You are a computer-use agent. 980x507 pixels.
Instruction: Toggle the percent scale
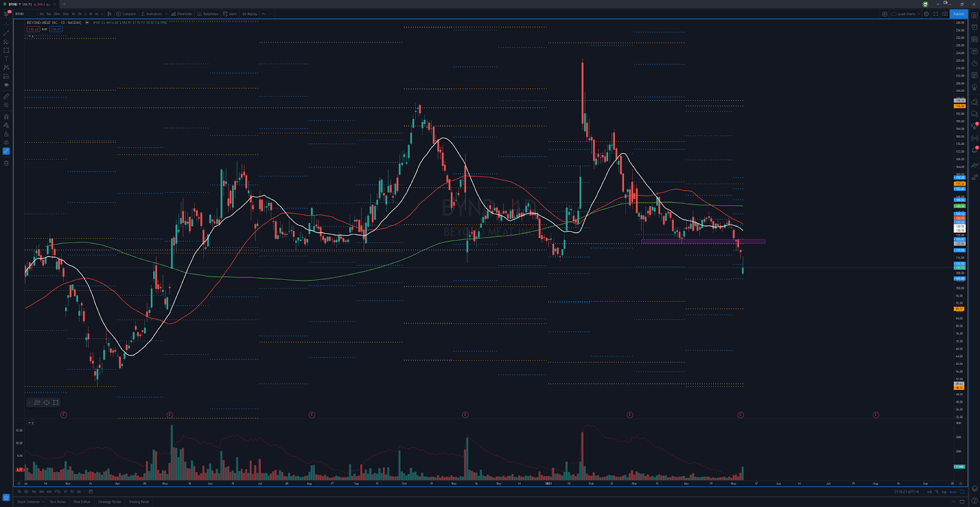click(x=937, y=492)
